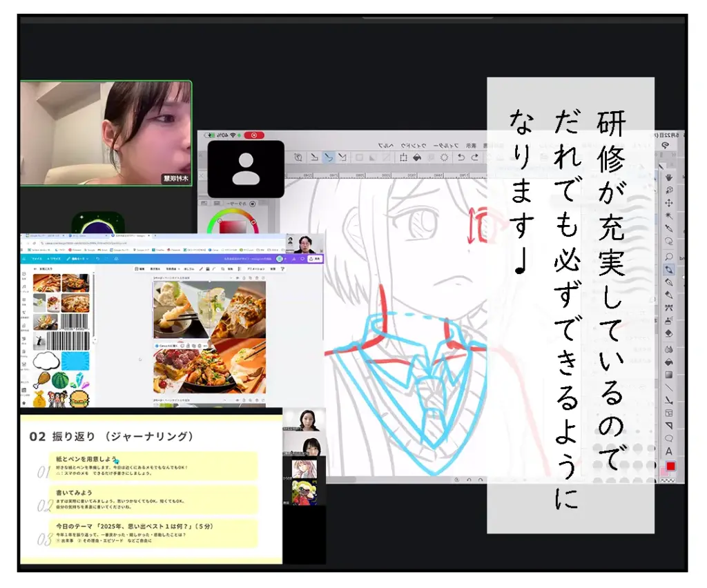
Task: Select the Text tool marked A
Action: point(669,451)
